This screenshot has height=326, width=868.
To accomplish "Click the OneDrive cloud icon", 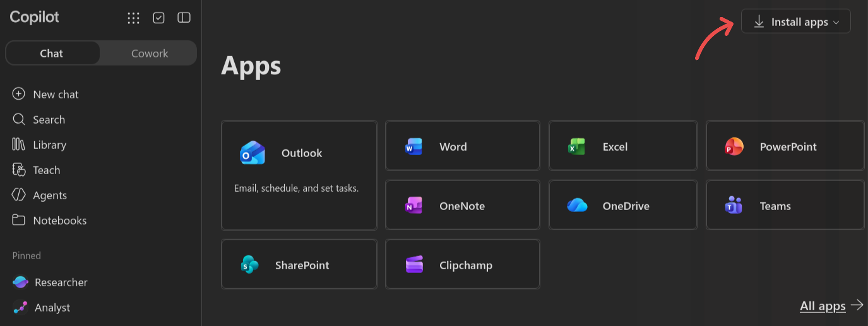I will 577,206.
